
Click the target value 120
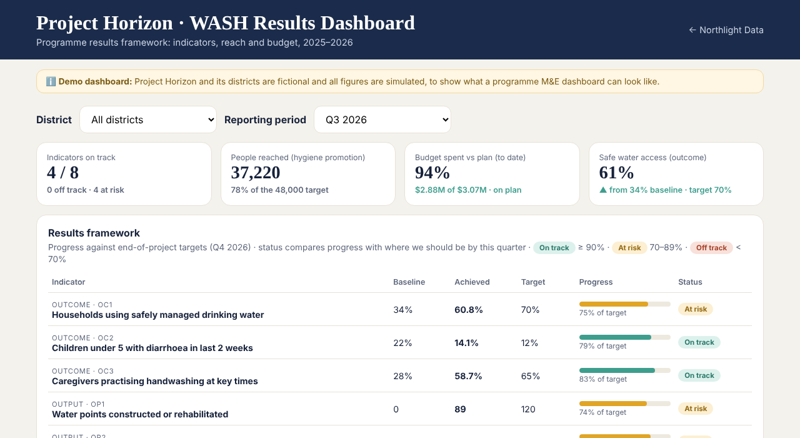pyautogui.click(x=528, y=409)
